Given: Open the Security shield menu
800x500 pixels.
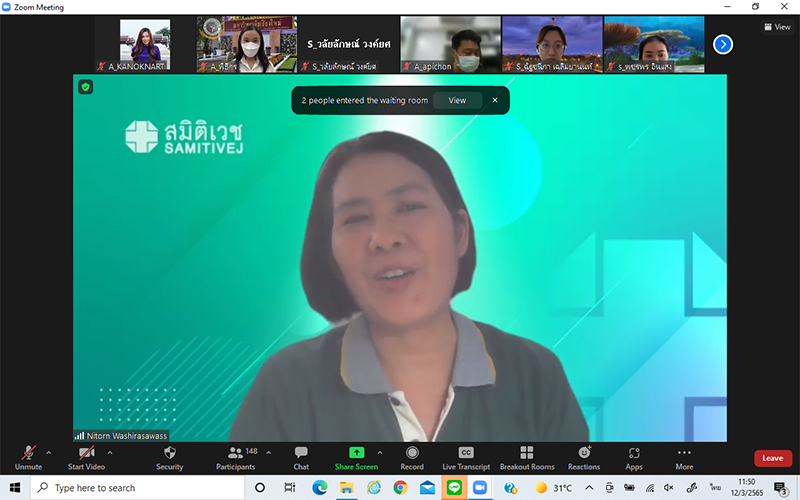Looking at the screenshot, I should pyautogui.click(x=169, y=458).
